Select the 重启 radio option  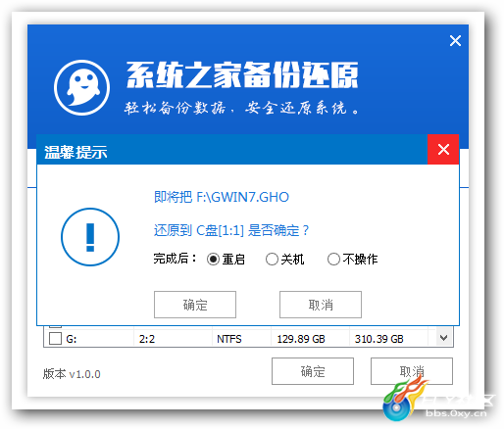pyautogui.click(x=213, y=260)
